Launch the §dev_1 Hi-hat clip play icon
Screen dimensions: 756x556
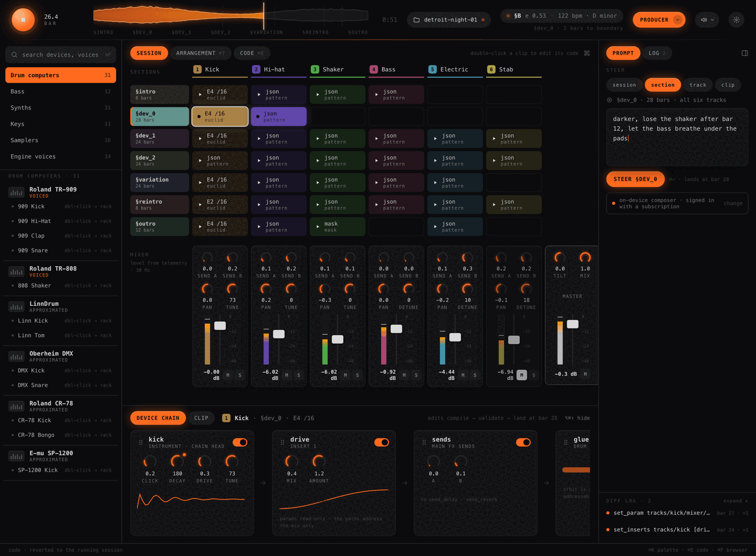259,138
